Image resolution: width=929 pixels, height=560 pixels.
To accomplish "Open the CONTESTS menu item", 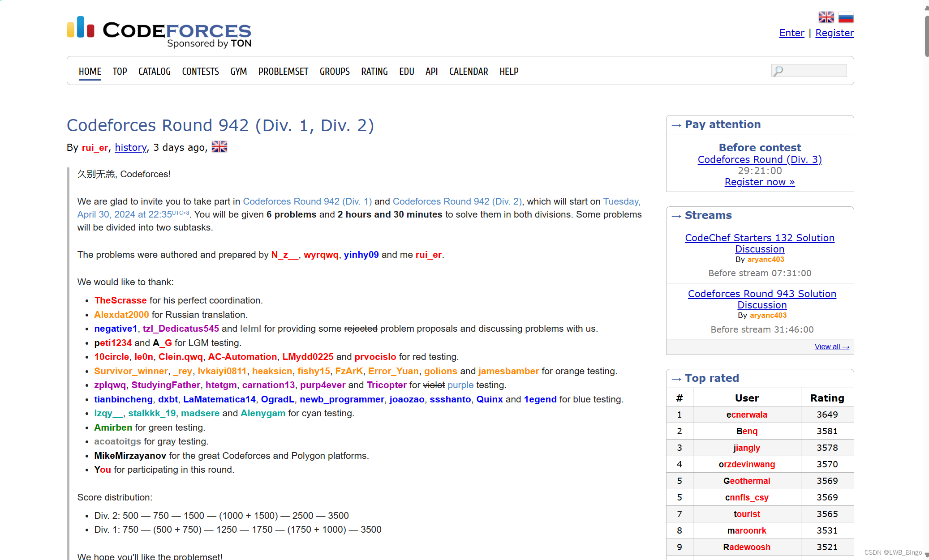I will tap(200, 72).
